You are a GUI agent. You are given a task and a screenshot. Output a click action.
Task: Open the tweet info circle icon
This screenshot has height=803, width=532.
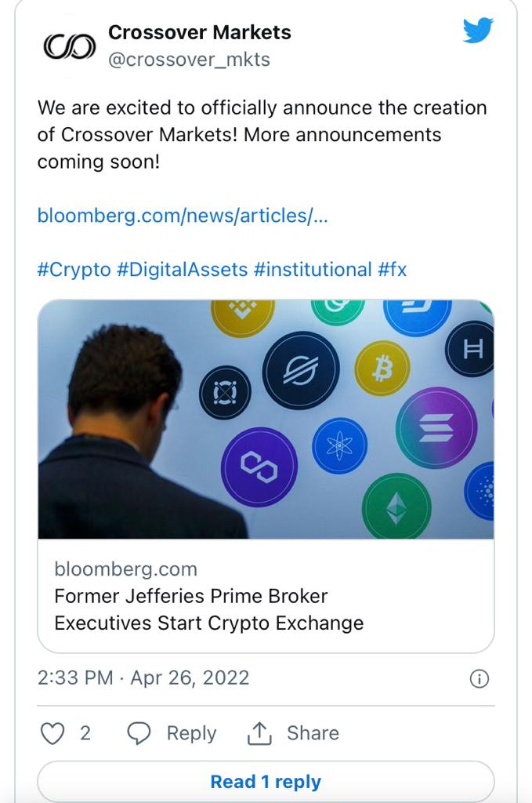coord(479,679)
